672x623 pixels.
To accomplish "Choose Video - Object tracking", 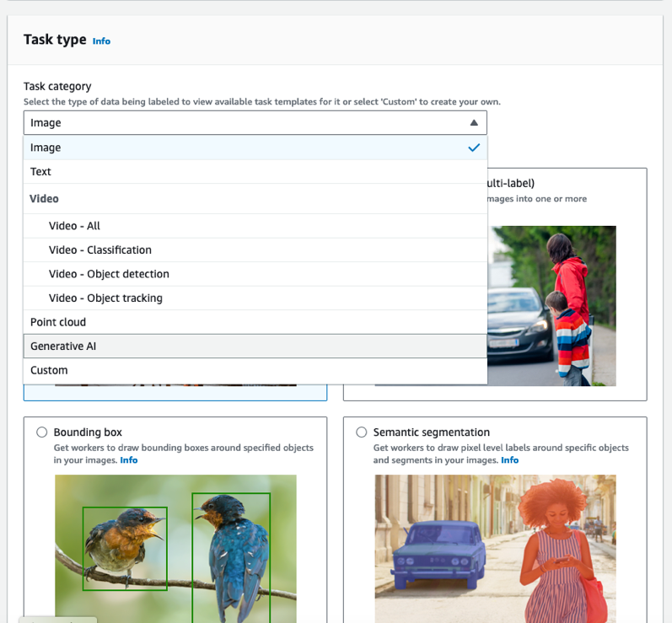I will (x=255, y=298).
